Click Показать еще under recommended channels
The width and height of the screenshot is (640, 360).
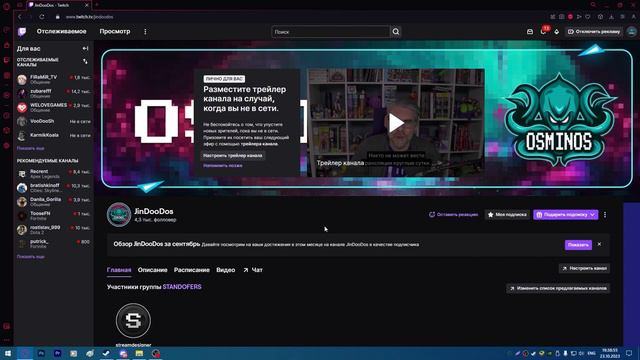[x=30, y=257]
